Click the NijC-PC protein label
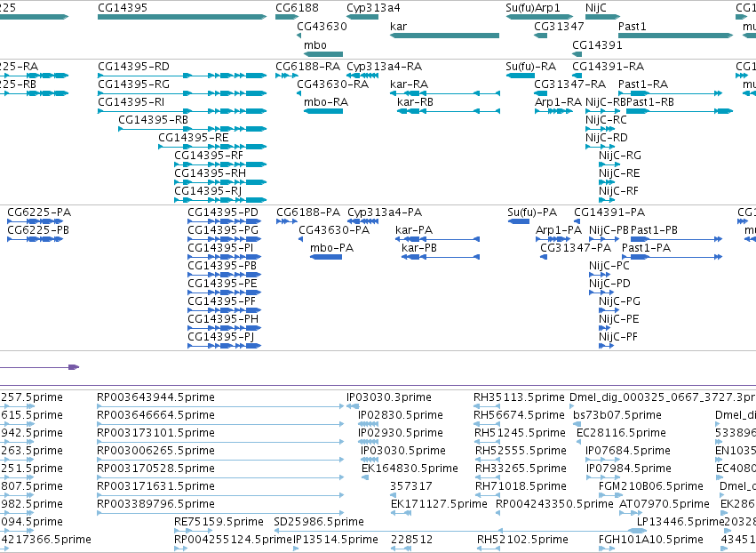 click(x=609, y=266)
